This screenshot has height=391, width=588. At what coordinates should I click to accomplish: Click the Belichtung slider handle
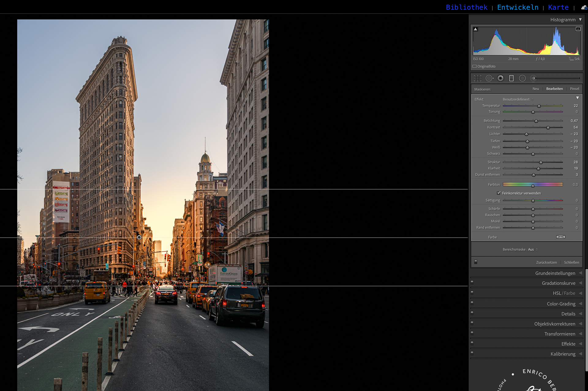[x=536, y=121]
